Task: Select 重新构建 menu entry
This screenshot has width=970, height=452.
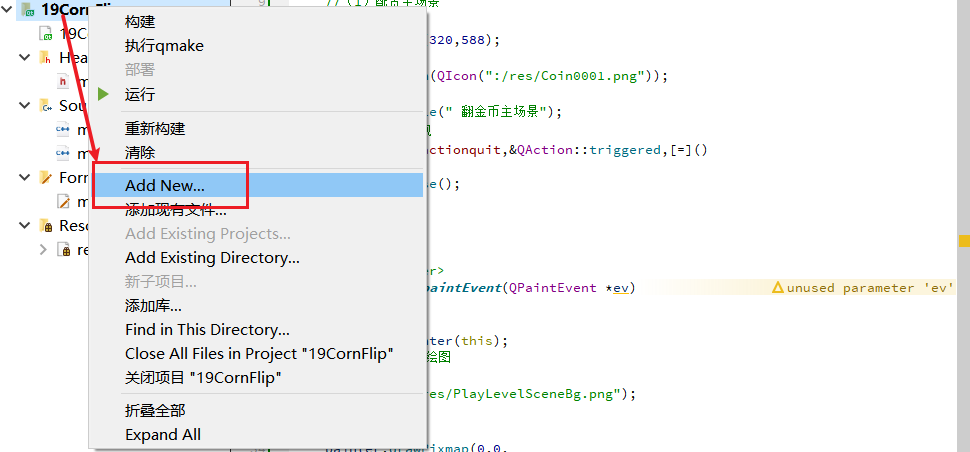Action: click(x=258, y=129)
